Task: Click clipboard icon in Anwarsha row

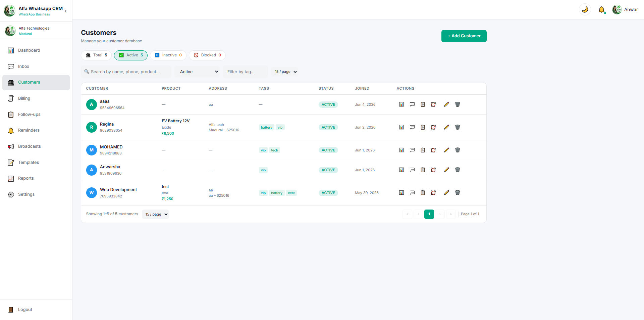Action: tap(423, 170)
